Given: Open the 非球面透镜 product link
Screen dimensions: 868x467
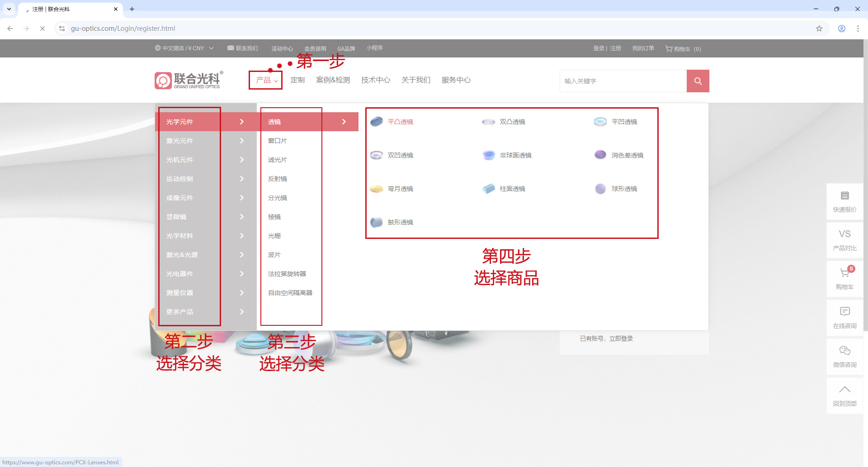Looking at the screenshot, I should click(x=515, y=155).
